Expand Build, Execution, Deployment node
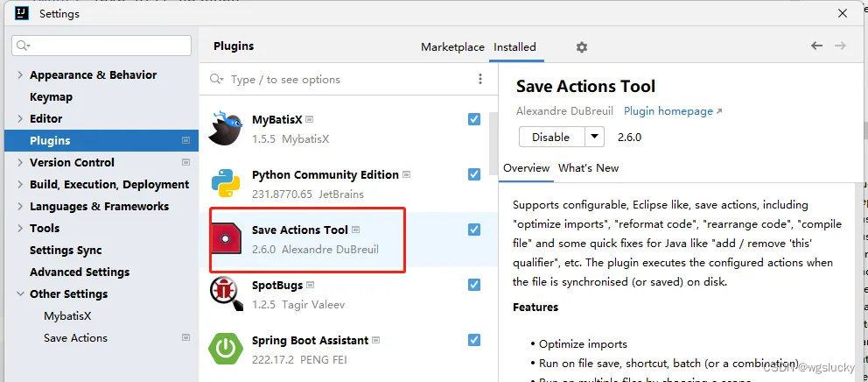Viewport: 868px width, 382px height. tap(20, 185)
